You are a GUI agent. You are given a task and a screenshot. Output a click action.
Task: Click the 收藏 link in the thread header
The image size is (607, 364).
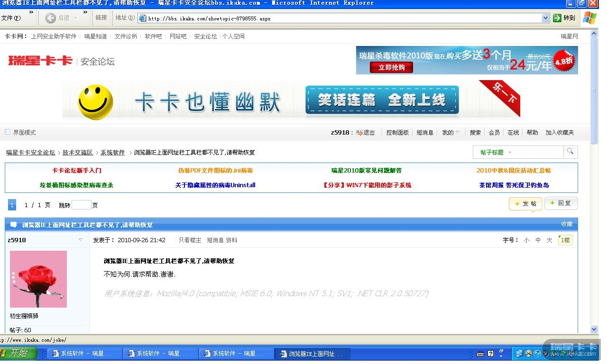(x=567, y=224)
